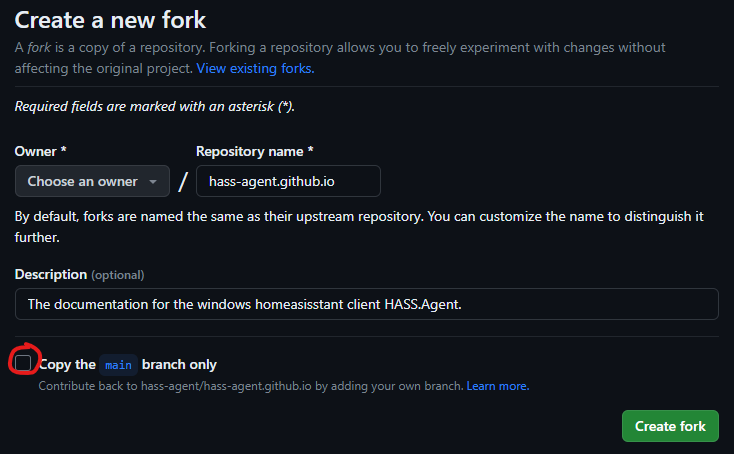
Task: Click the caret arrow in the owner selector
Action: pyautogui.click(x=152, y=182)
